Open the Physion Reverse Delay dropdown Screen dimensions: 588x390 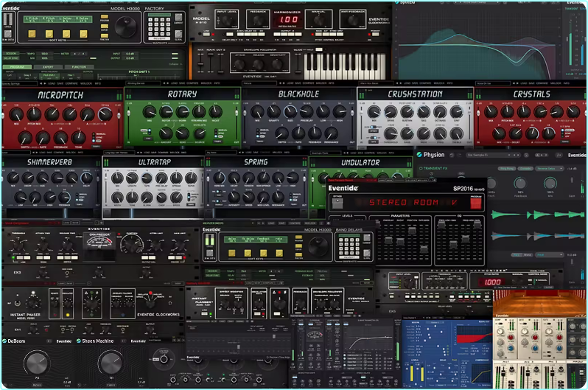[550, 169]
